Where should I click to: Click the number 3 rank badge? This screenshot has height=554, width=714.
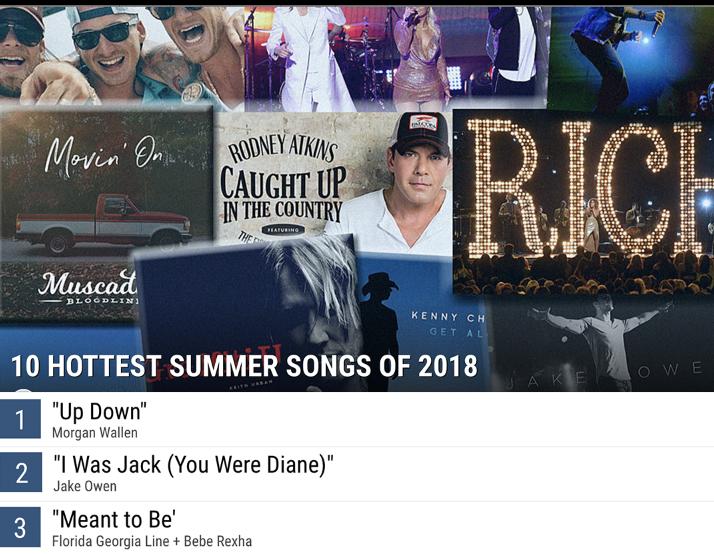(20, 527)
